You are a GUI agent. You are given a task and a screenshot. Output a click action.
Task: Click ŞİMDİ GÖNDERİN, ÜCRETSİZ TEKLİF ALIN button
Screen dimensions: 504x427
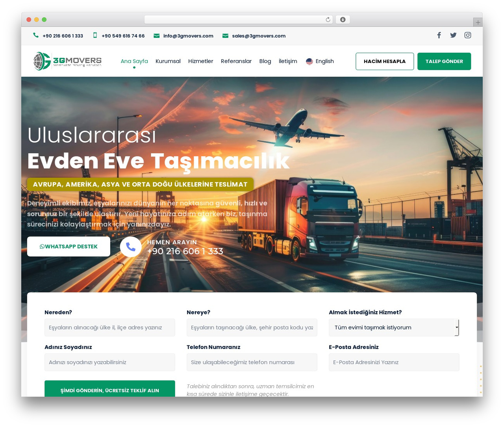point(110,389)
